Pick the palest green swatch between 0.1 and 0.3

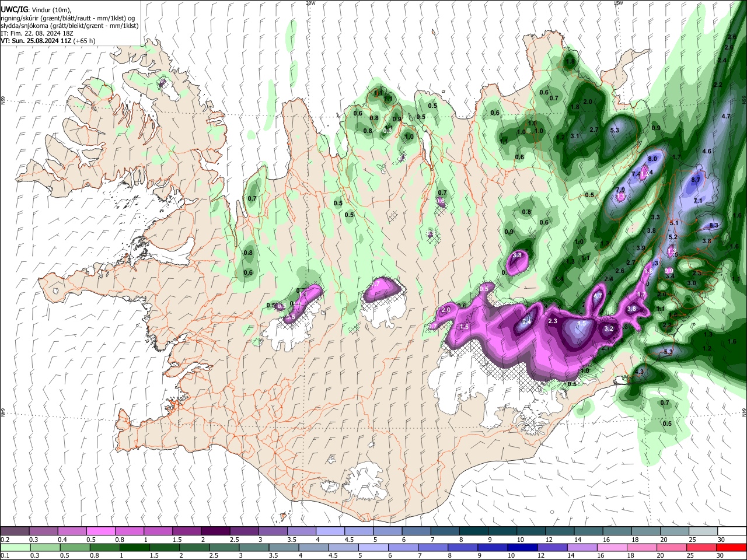pos(15,548)
